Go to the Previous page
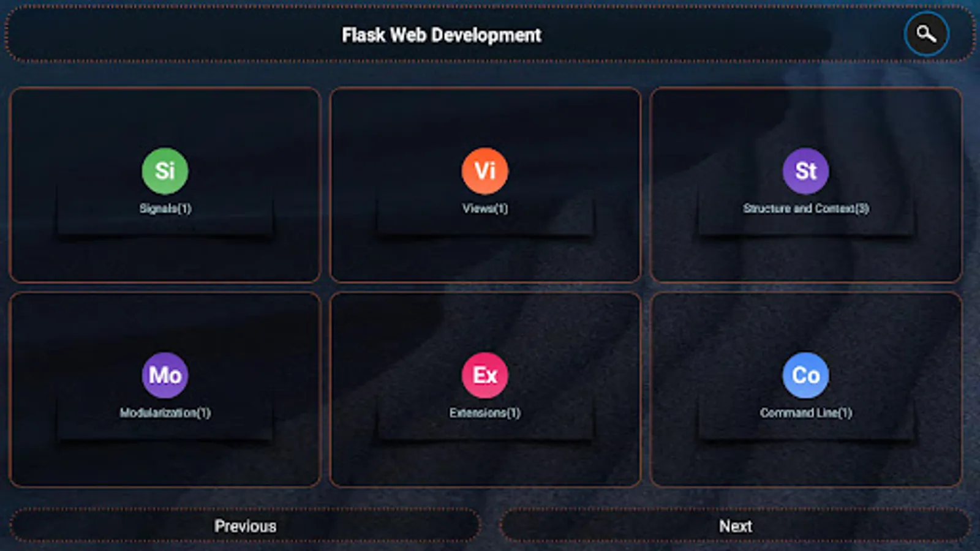The image size is (980, 551). tap(245, 526)
